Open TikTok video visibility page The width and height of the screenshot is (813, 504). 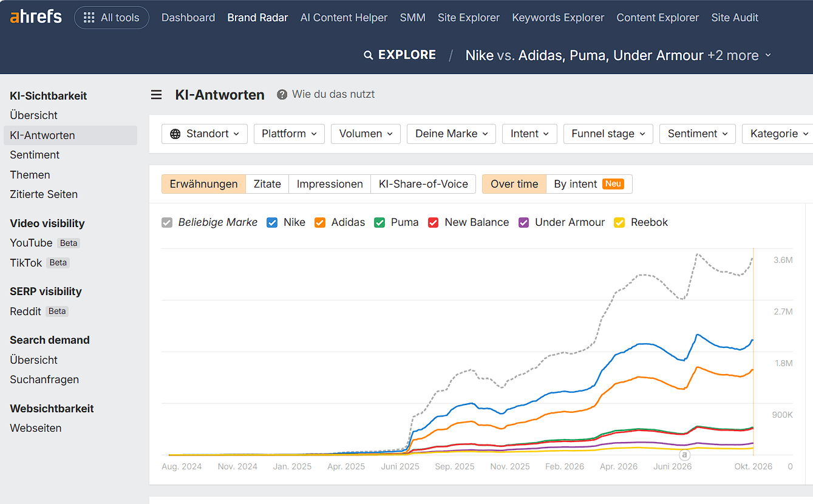point(26,263)
